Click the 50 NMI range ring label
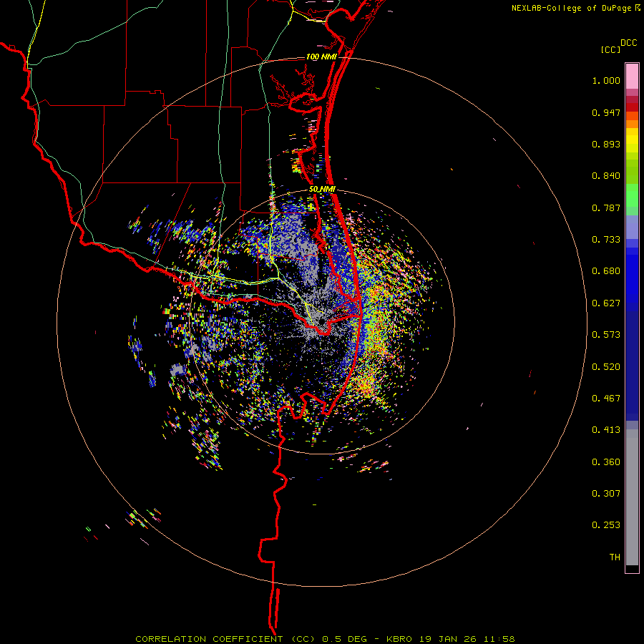The height and width of the screenshot is (644, 644). click(322, 190)
